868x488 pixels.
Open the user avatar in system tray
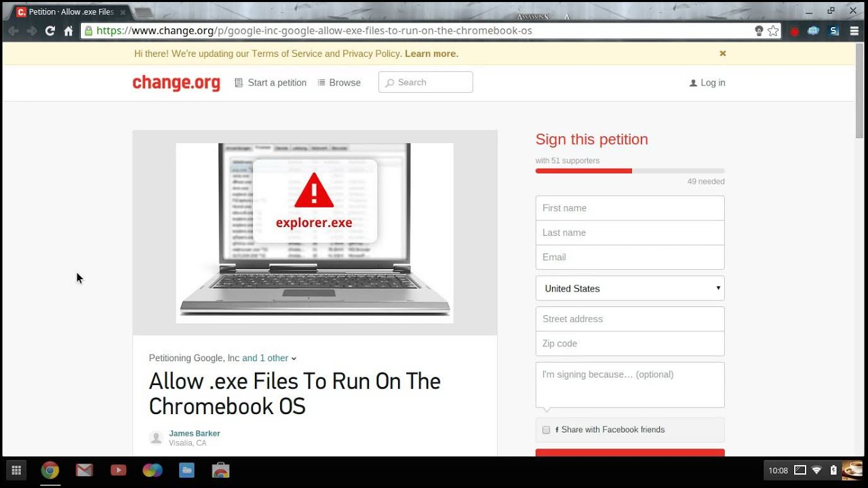(852, 470)
